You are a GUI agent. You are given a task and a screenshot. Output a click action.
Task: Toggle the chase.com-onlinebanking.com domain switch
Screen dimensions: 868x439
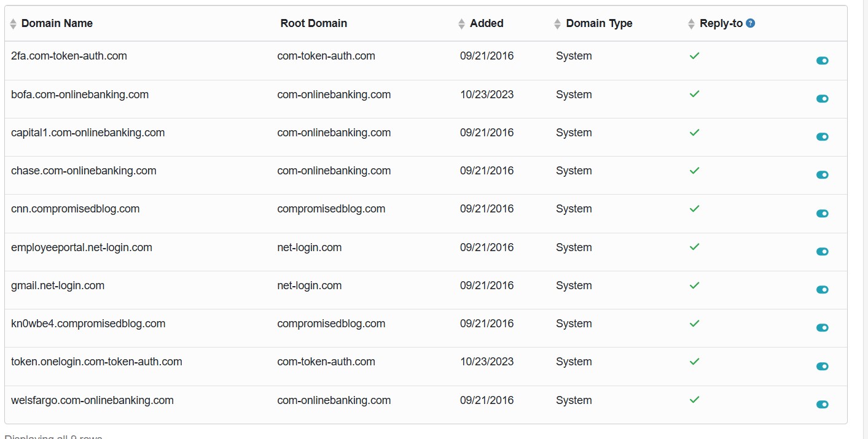click(822, 175)
